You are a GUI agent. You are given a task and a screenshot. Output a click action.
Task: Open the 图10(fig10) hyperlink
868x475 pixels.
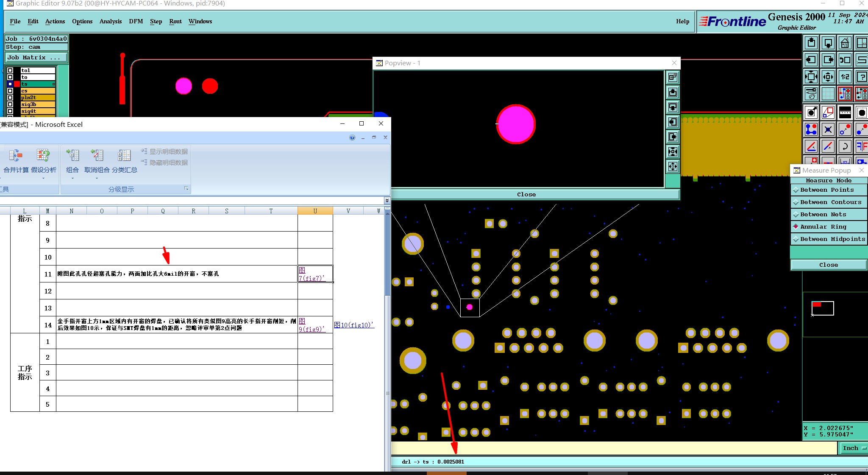point(354,325)
